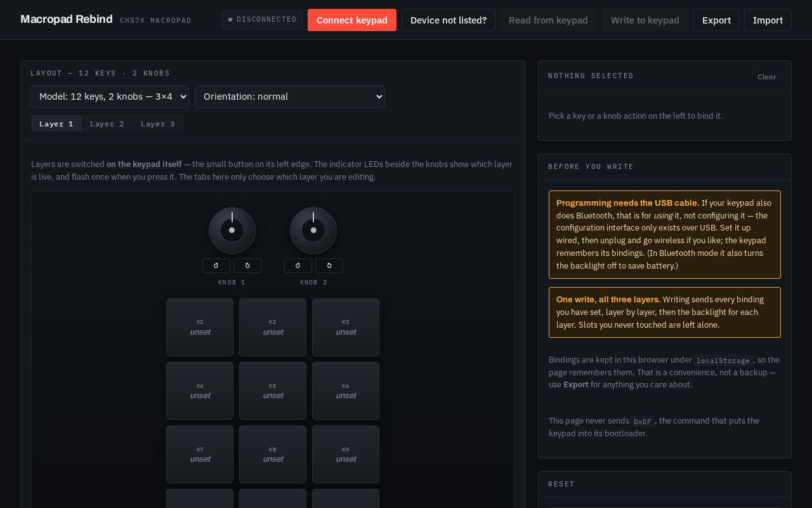Switch to the Layer 3 tab
812x508 pixels.
coord(158,124)
